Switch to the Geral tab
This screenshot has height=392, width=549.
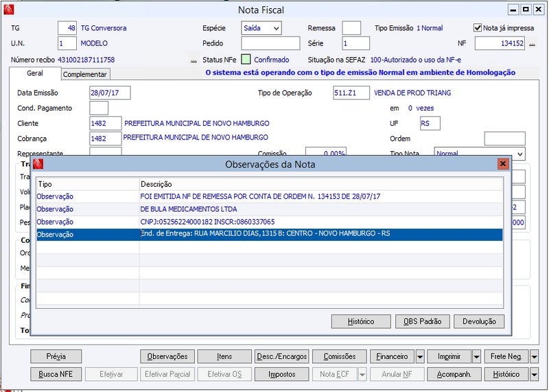[x=35, y=73]
